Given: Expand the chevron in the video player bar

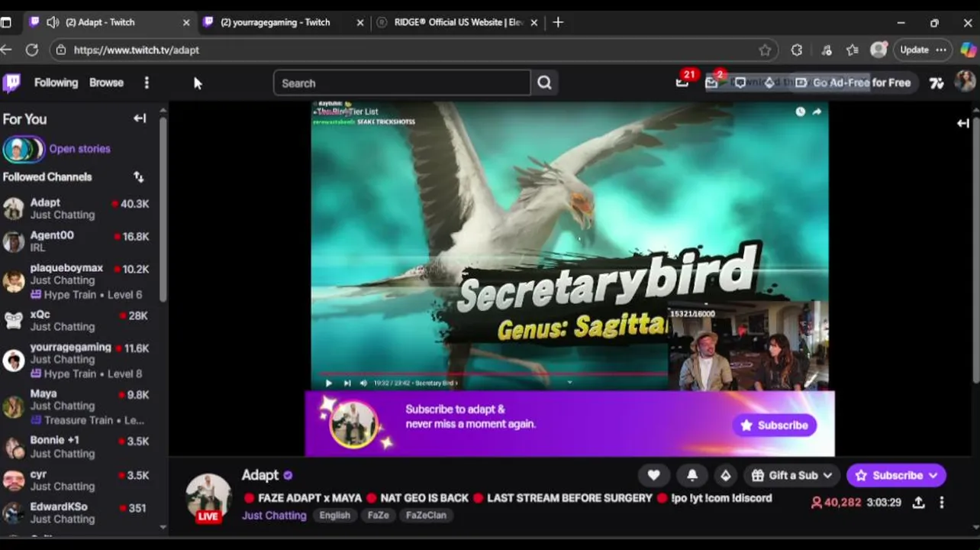Looking at the screenshot, I should [569, 383].
